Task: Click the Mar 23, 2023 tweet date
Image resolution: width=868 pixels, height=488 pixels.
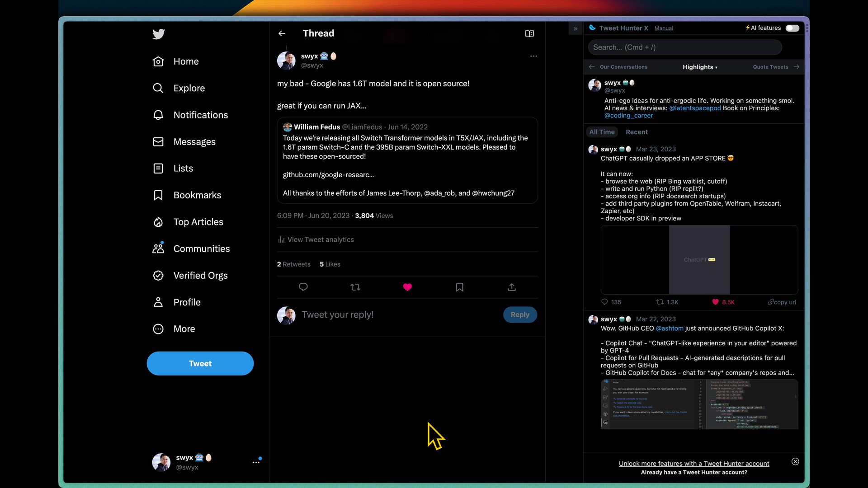Action: 656,149
